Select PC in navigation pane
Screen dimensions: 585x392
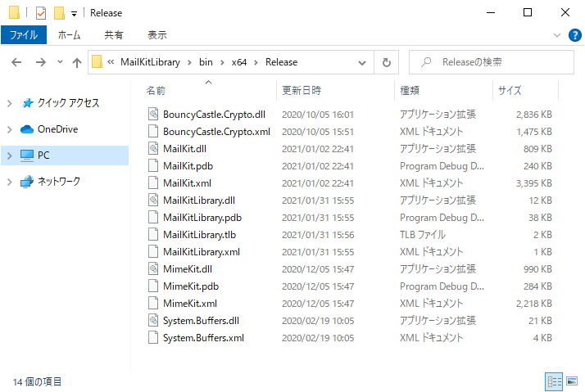coord(43,155)
